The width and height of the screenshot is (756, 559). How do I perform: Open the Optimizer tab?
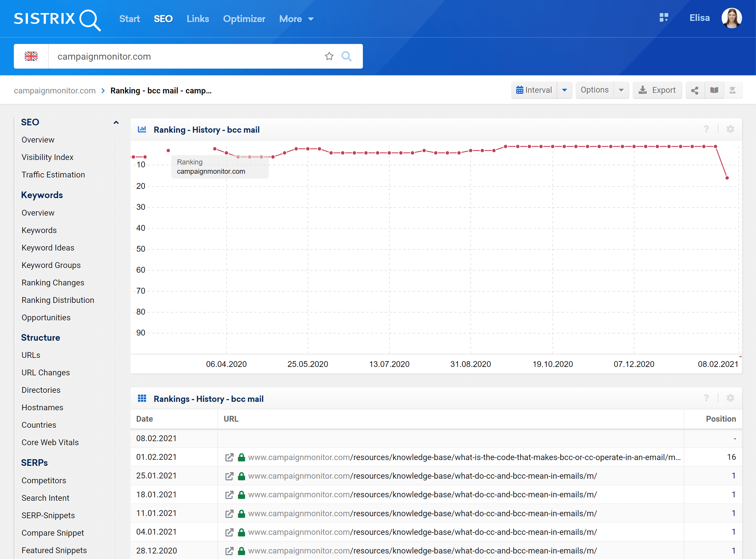pos(244,19)
